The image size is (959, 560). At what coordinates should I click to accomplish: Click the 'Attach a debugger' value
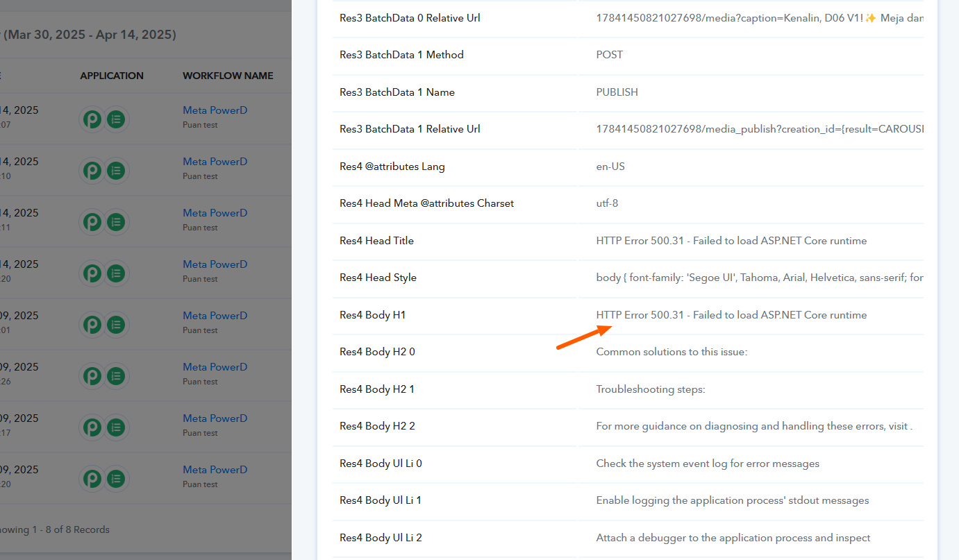[x=733, y=538]
